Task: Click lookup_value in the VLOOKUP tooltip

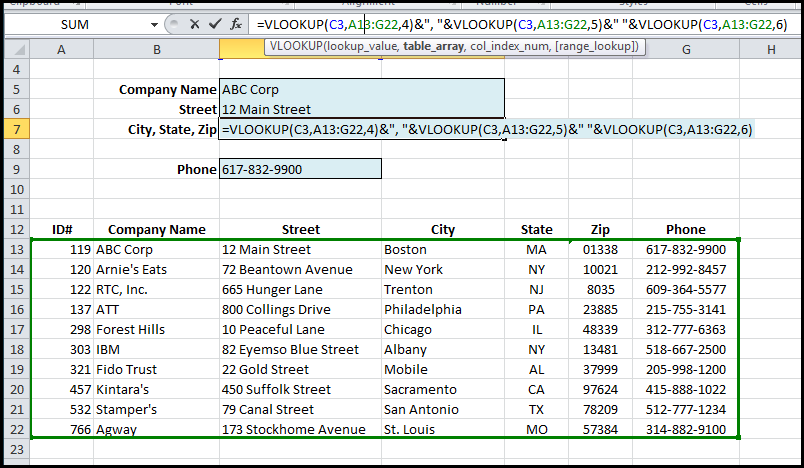Action: pos(363,47)
